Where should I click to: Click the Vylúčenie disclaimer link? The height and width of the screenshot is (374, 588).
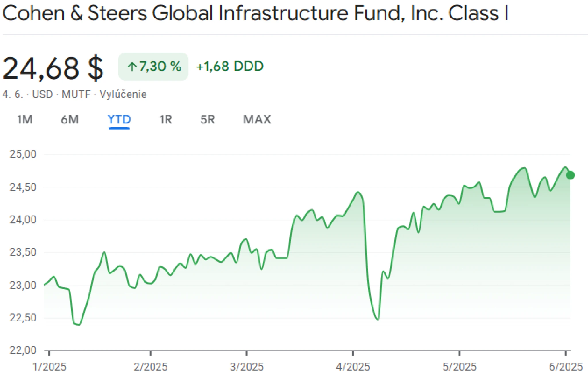[x=123, y=94]
